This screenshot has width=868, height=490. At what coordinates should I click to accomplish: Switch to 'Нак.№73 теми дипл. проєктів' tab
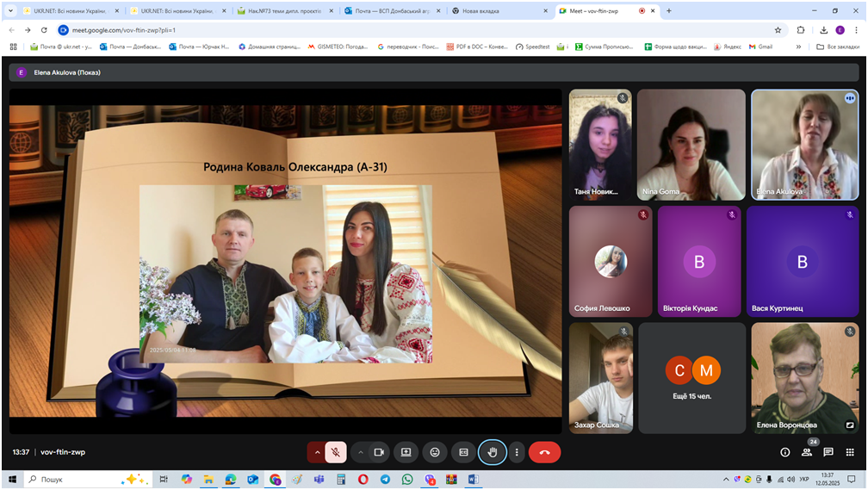click(284, 10)
